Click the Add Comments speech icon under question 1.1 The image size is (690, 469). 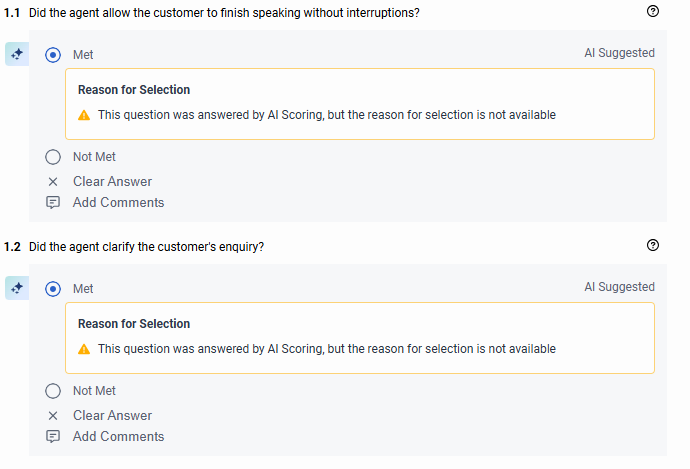point(53,203)
